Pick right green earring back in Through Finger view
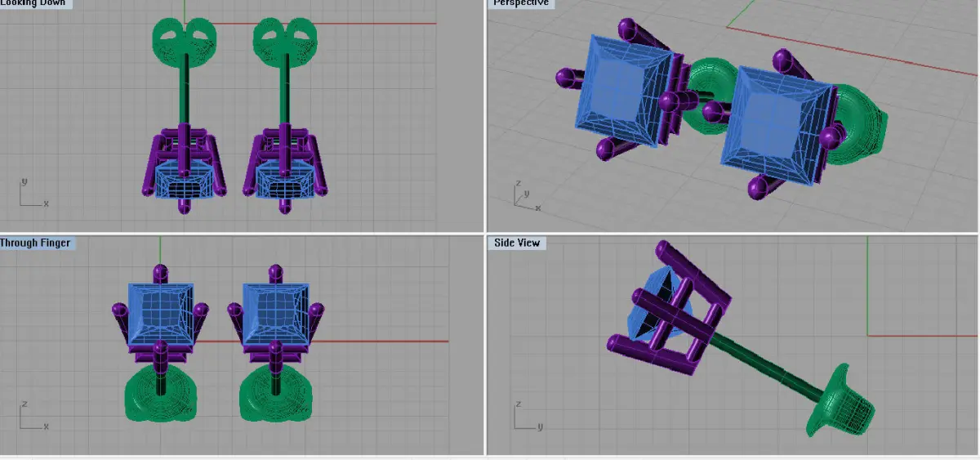The width and height of the screenshot is (980, 460). pyautogui.click(x=275, y=394)
